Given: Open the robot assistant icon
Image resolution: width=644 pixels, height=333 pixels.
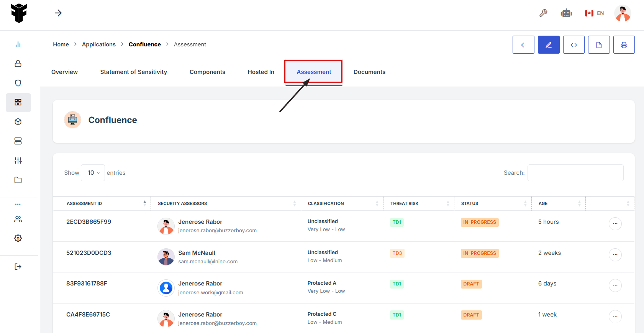Looking at the screenshot, I should [566, 13].
